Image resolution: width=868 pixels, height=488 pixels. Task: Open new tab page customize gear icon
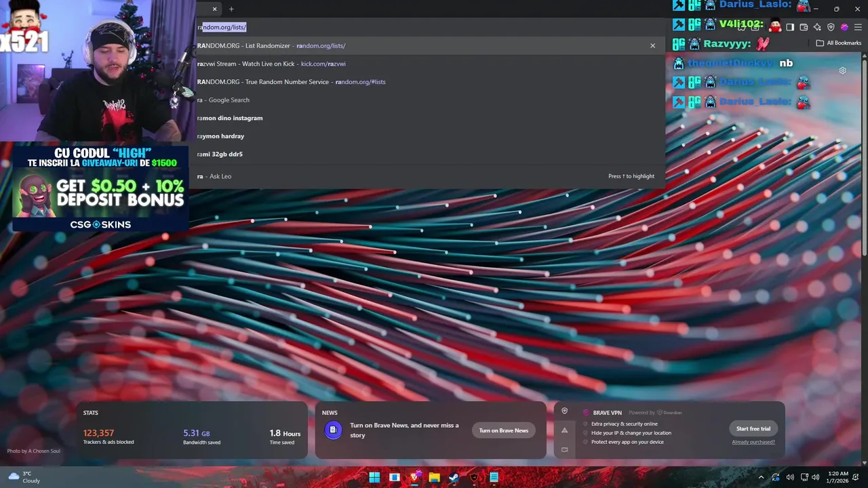click(x=842, y=70)
